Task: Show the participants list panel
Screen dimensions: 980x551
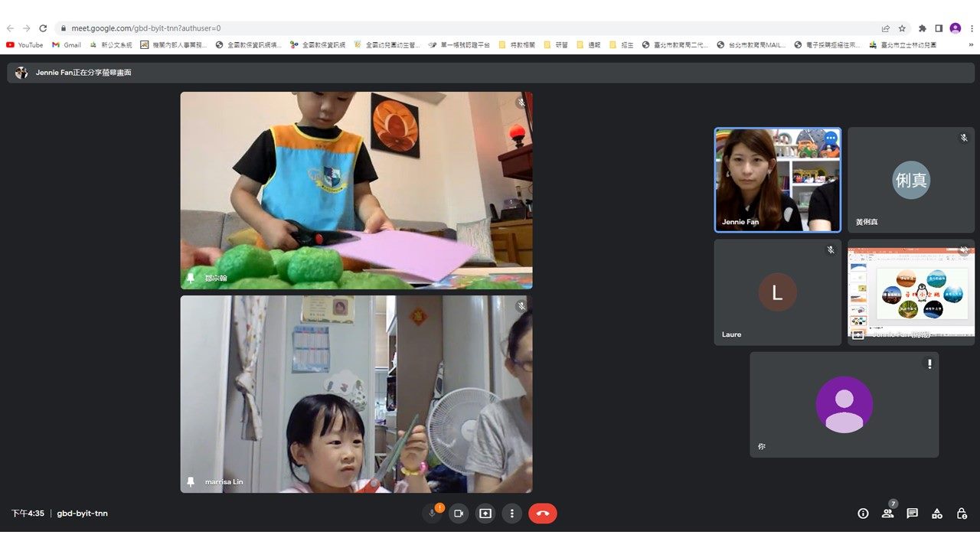Action: tap(887, 514)
